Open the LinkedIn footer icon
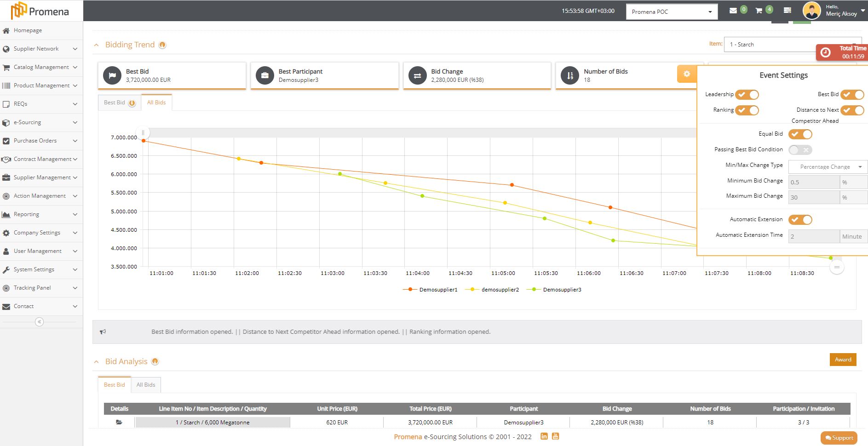The height and width of the screenshot is (446, 868). [x=544, y=436]
